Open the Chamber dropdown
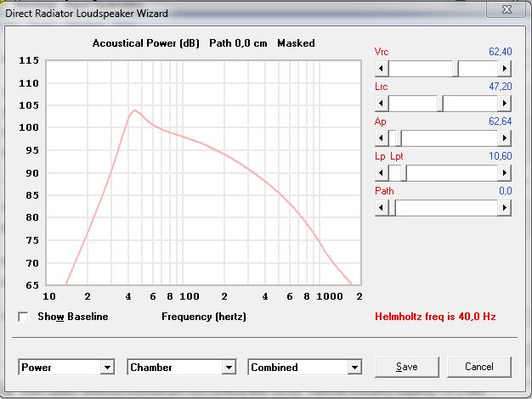Image resolution: width=532 pixels, height=399 pixels. pyautogui.click(x=229, y=367)
